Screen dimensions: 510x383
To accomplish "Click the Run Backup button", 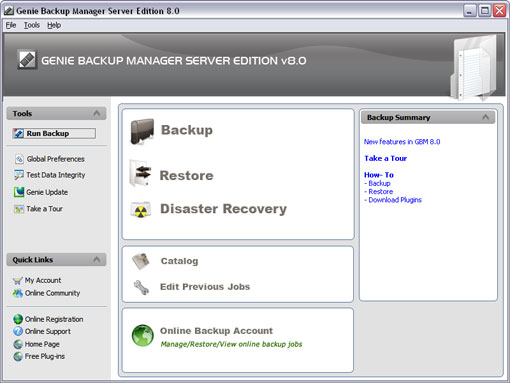I will (x=54, y=133).
